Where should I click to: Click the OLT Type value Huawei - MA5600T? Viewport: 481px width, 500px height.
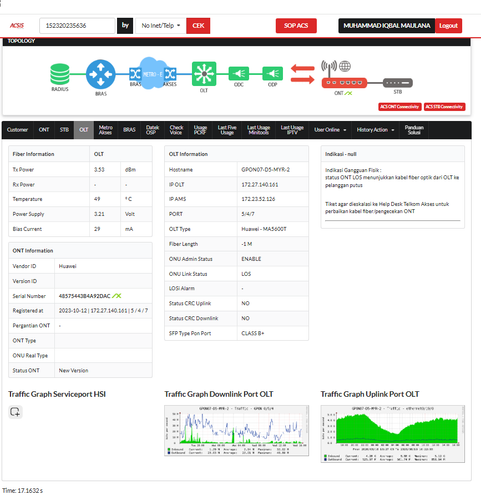point(264,229)
